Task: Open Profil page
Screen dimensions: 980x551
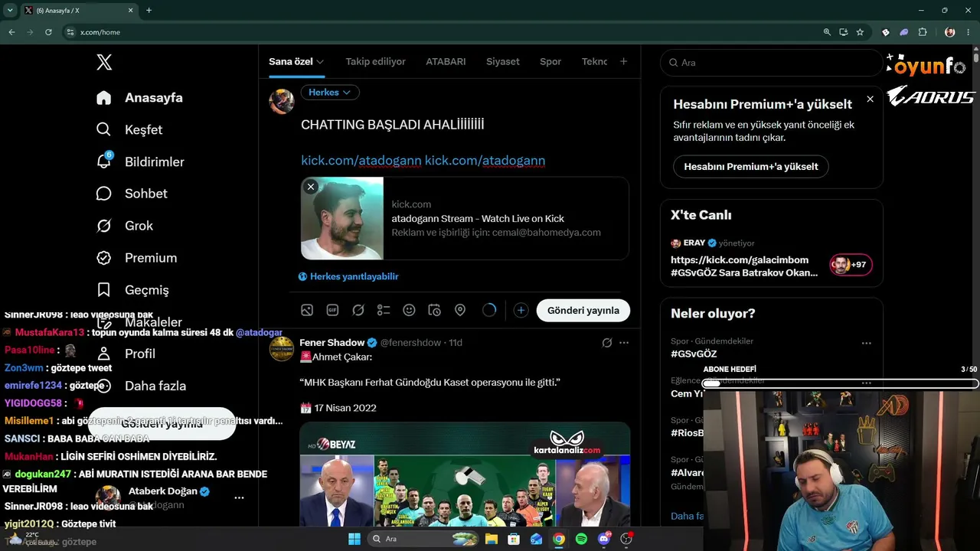Action: tap(126, 354)
